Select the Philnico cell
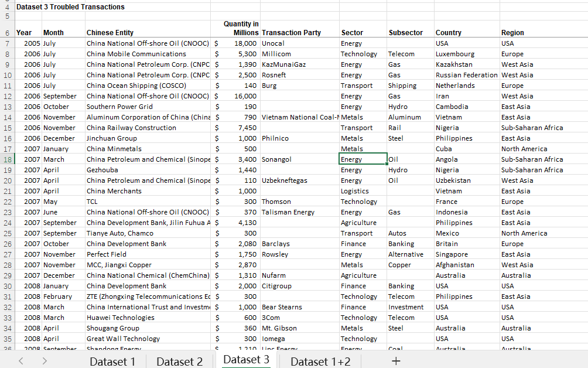 tap(300, 138)
